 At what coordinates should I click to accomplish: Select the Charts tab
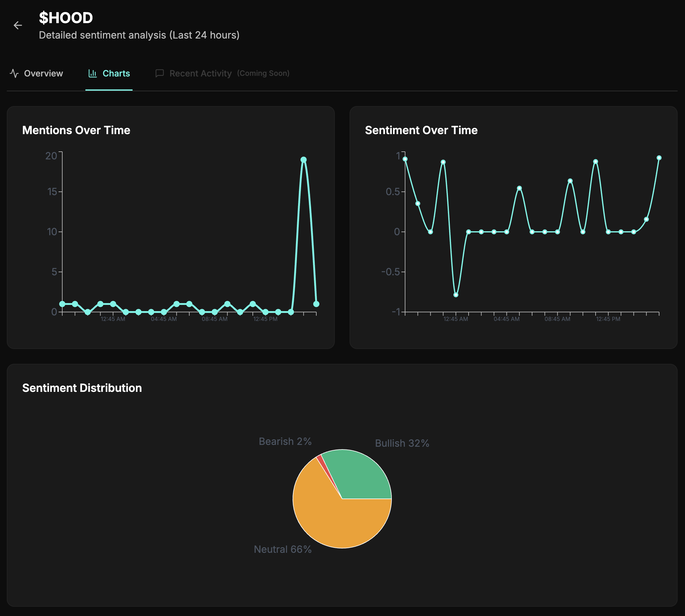click(109, 73)
